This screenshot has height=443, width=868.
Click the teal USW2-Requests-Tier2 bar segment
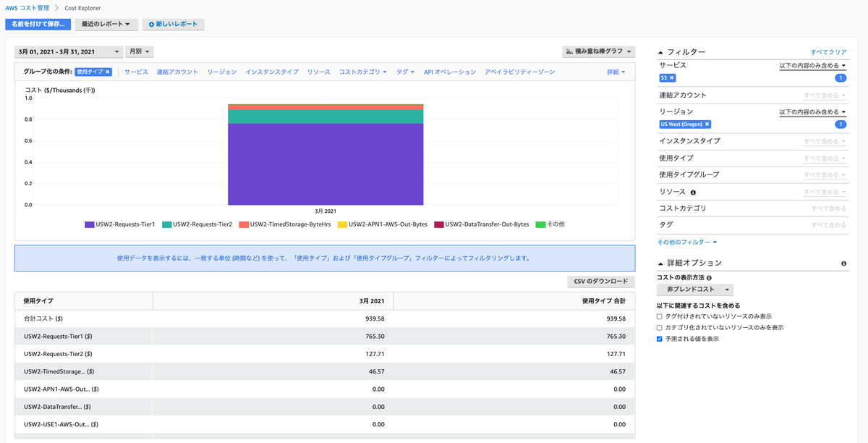pos(325,117)
